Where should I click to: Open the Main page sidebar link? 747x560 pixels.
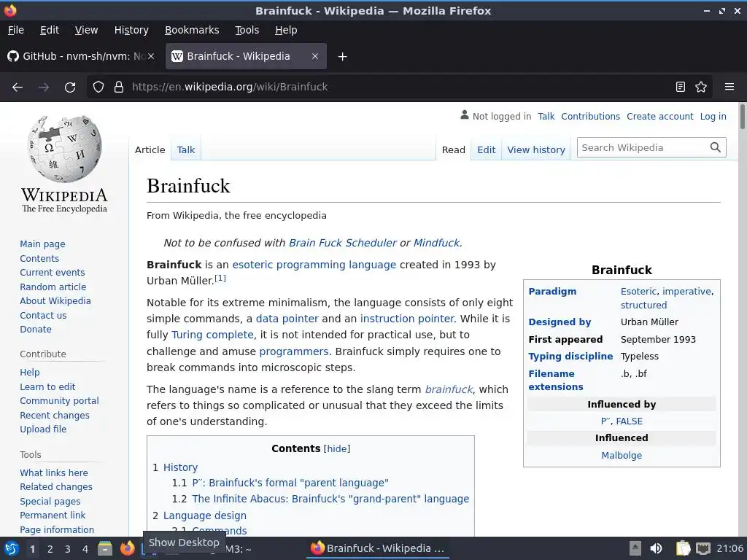(42, 244)
